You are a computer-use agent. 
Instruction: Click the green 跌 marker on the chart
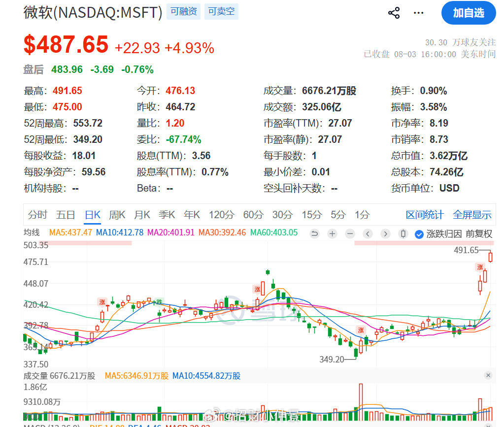point(159,302)
